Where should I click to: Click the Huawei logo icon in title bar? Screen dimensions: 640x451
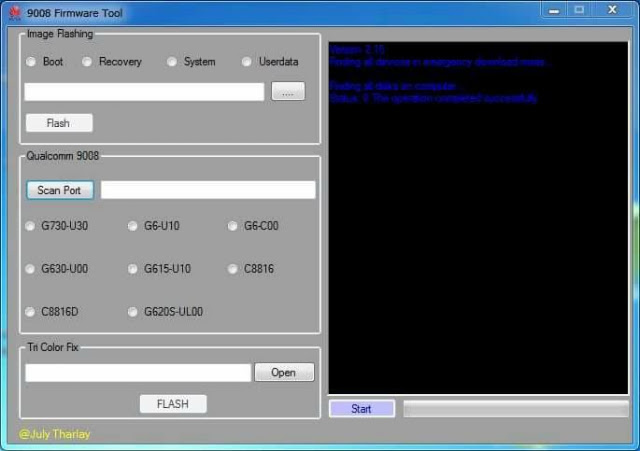[15, 13]
